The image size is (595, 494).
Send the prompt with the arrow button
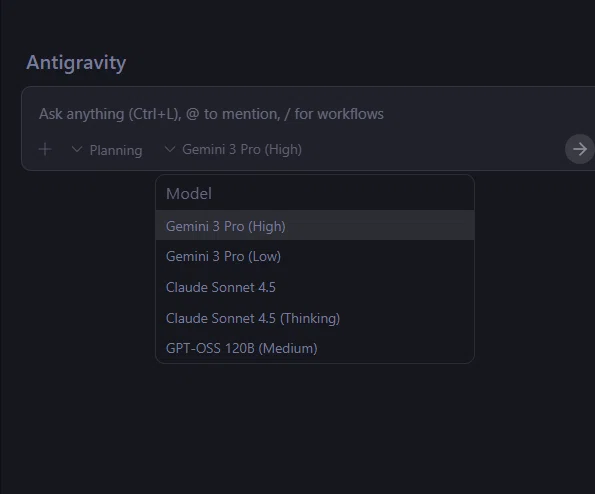(x=579, y=149)
